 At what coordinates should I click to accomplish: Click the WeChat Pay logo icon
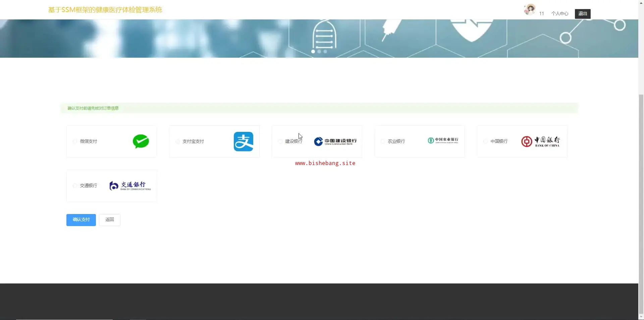pos(141,141)
